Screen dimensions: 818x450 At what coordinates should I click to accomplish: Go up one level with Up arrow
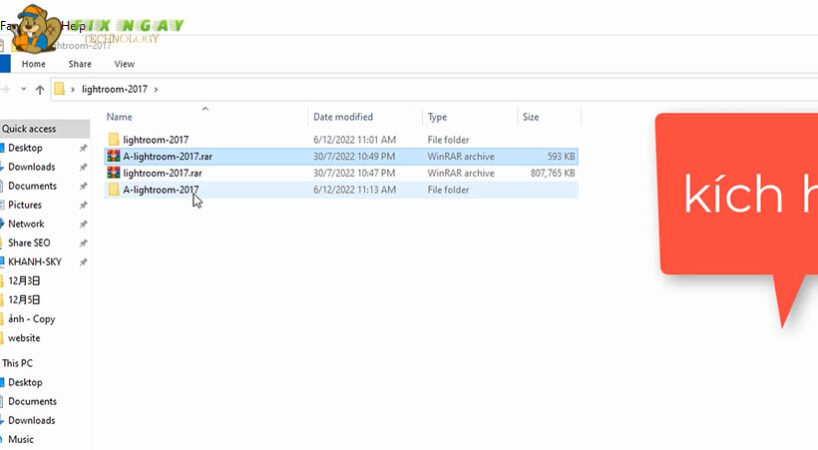[40, 90]
